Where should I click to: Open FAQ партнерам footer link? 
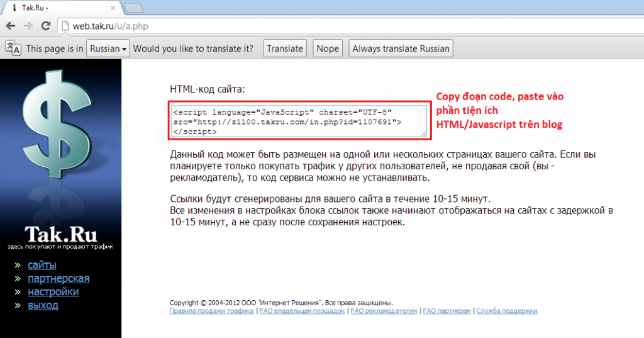pyautogui.click(x=447, y=311)
